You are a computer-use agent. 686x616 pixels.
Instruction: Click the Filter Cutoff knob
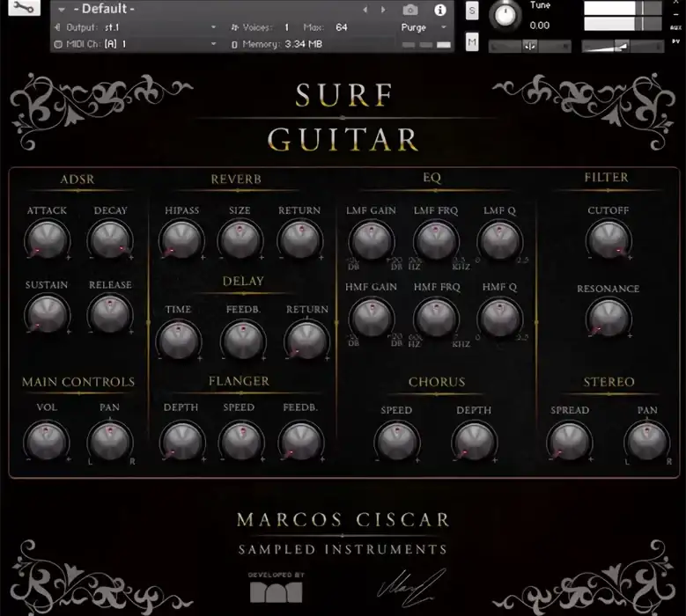[609, 240]
